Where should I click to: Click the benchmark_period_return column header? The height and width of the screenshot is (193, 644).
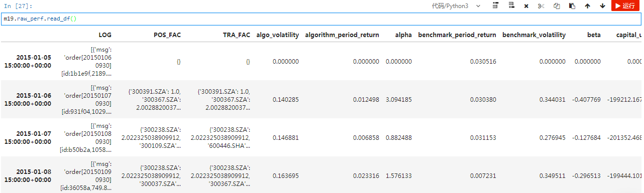pos(457,35)
